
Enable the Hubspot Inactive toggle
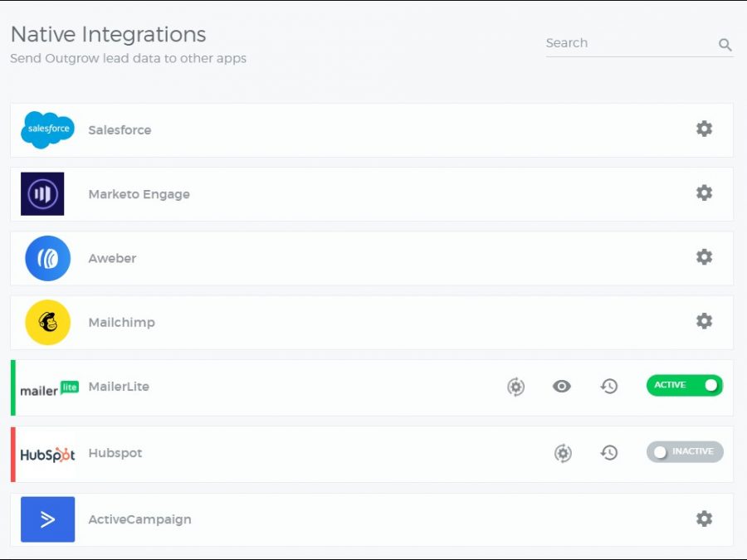[x=685, y=451]
